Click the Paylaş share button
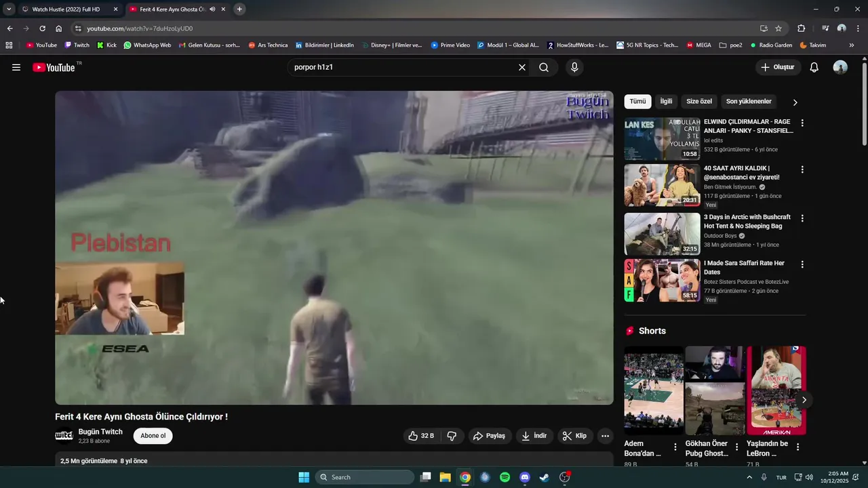The image size is (868, 488). click(489, 436)
